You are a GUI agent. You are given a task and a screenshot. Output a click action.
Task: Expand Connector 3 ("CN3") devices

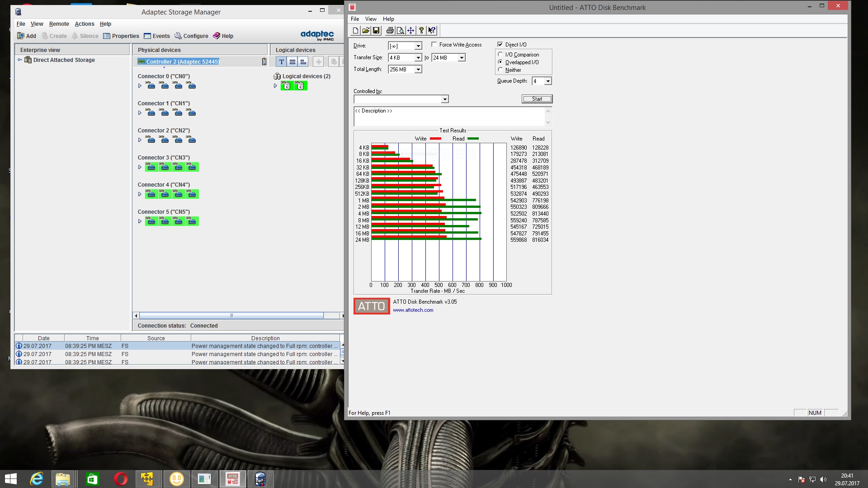140,167
